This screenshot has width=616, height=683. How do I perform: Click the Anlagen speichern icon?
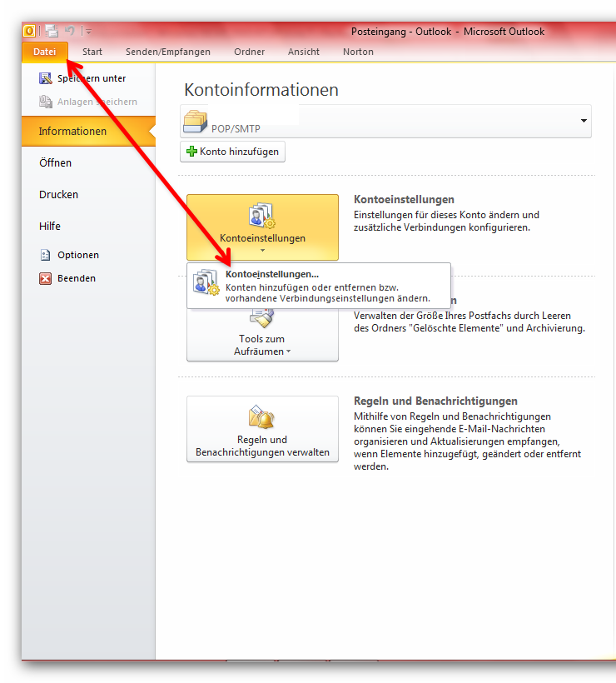[46, 102]
